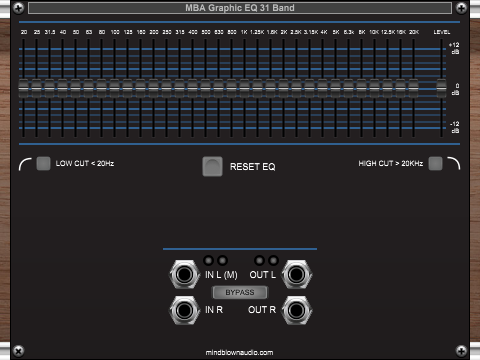Toggle the LOW CUT < 20Hz switch
The height and width of the screenshot is (360, 480).
tap(43, 163)
